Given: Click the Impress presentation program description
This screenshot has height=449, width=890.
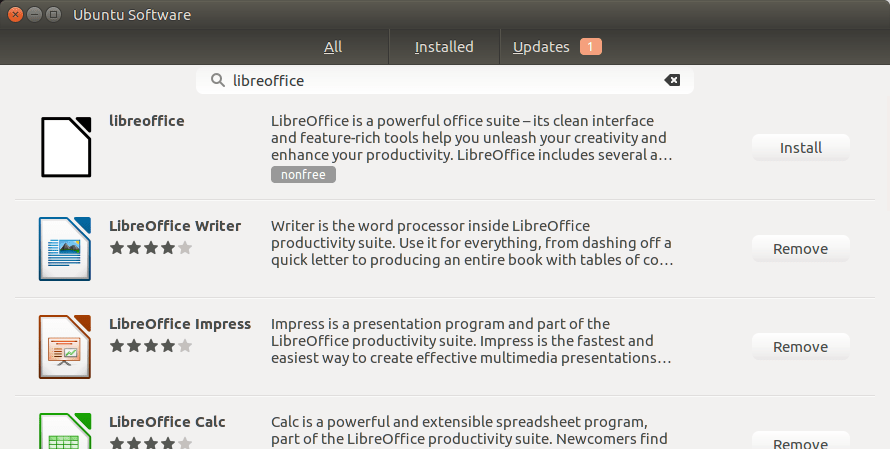Looking at the screenshot, I should coord(471,341).
